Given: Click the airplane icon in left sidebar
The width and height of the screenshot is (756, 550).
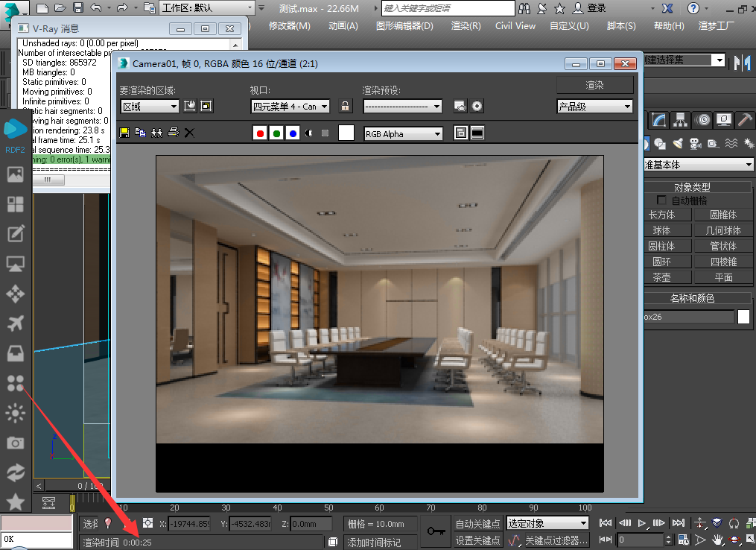Looking at the screenshot, I should [x=15, y=323].
